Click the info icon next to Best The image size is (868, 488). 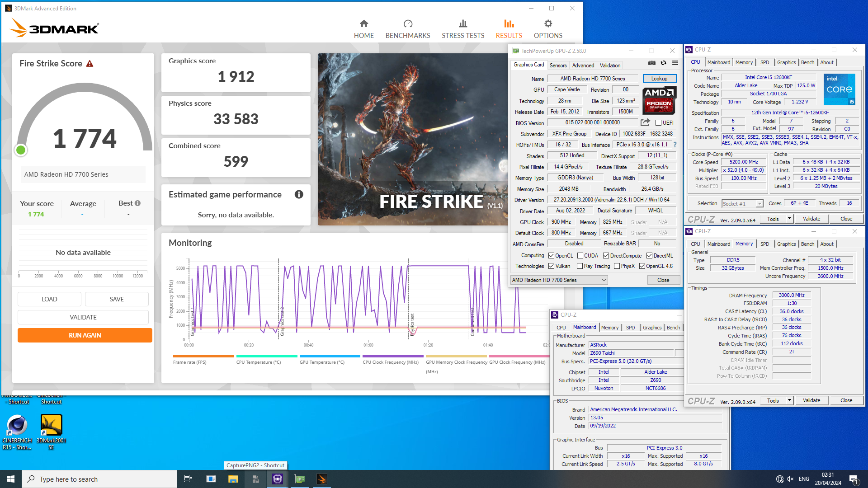137,203
